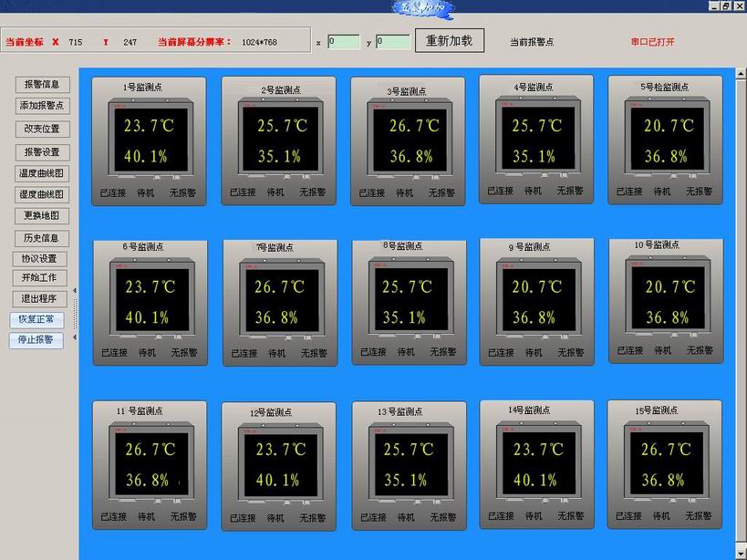This screenshot has width=747, height=560.
Task: Open 历史信息 records
Action: [x=41, y=238]
